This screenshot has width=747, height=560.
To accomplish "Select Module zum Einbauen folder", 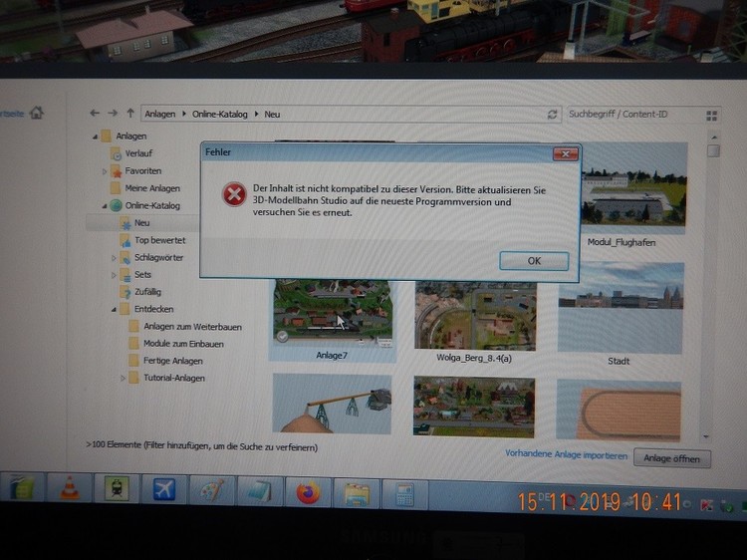I will 183,344.
